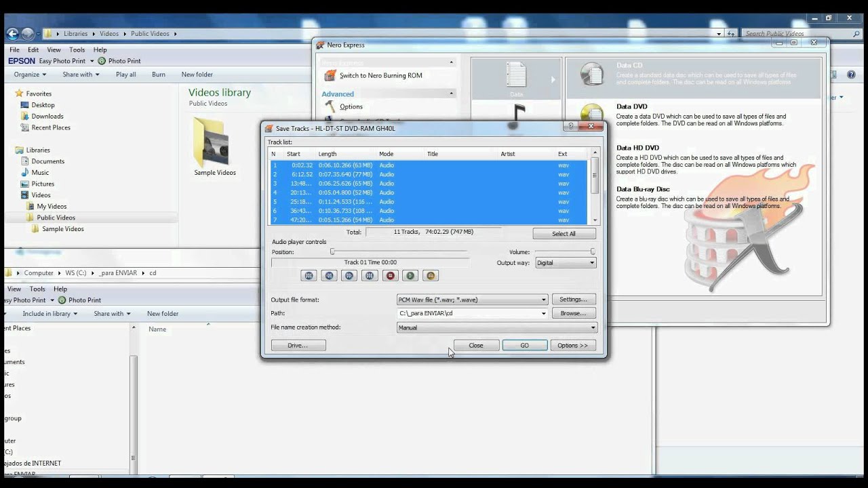Open the File name creation method dropdown
The height and width of the screenshot is (488, 868).
[x=496, y=327]
